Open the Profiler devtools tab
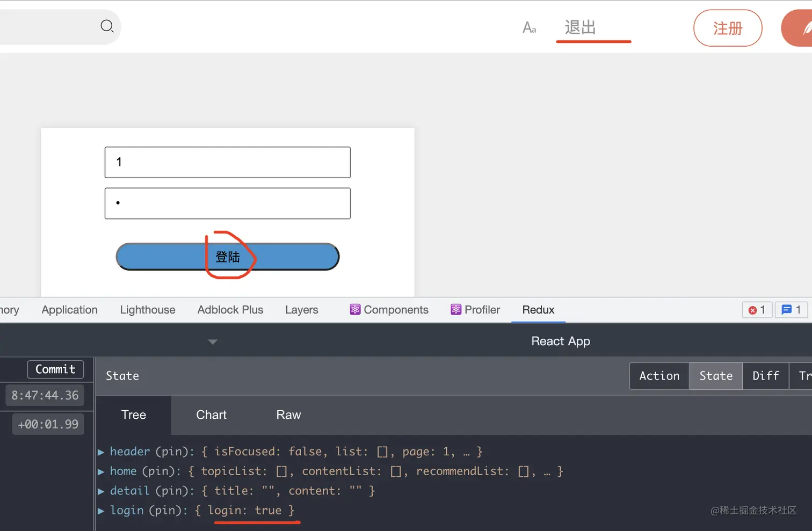812x531 pixels. click(x=475, y=310)
